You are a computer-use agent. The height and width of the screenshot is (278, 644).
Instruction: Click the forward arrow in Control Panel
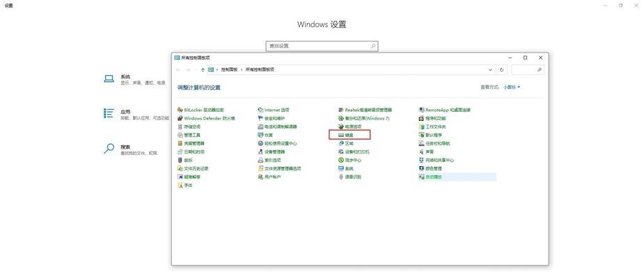188,69
